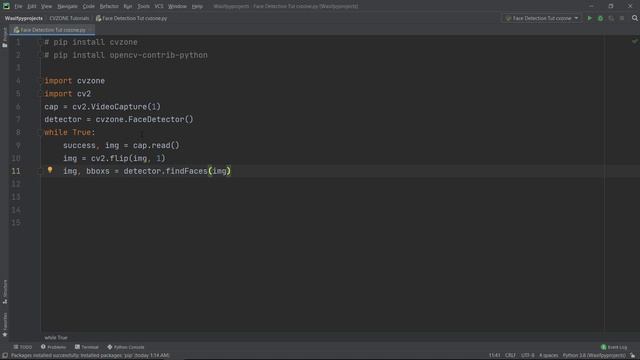Open the Terminal tool window

[x=87, y=347]
